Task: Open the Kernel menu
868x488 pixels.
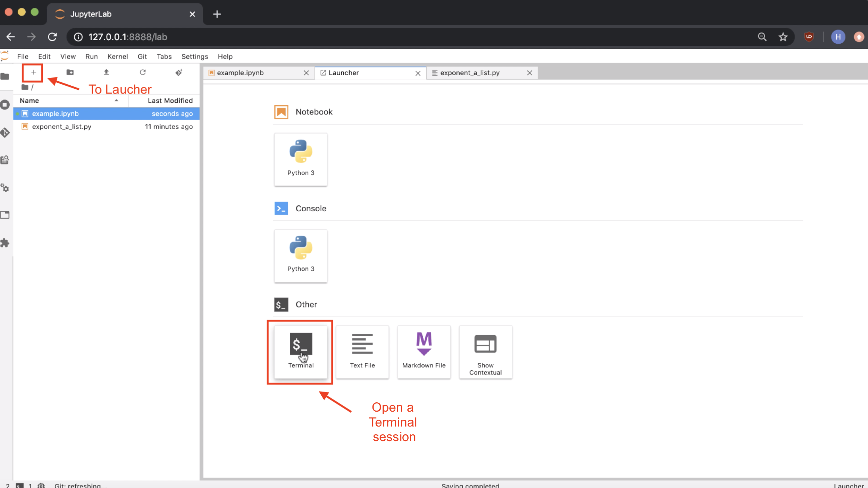Action: pos(117,57)
